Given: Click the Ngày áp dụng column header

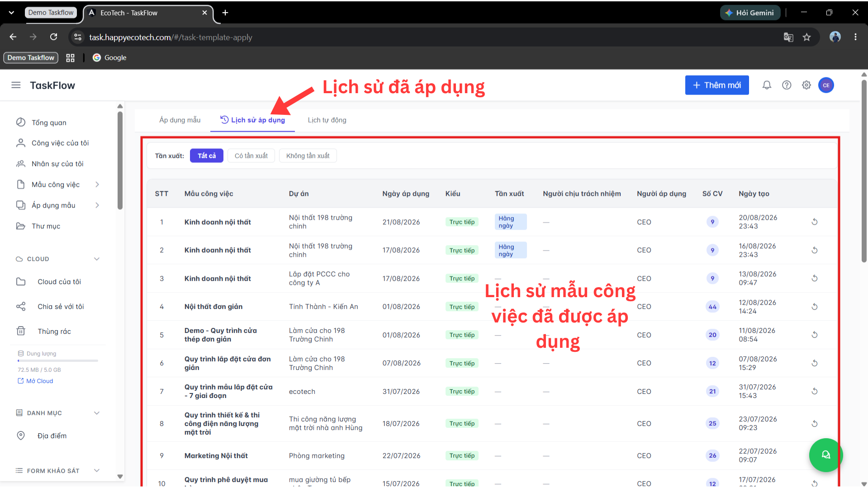Looking at the screenshot, I should pyautogui.click(x=406, y=194).
